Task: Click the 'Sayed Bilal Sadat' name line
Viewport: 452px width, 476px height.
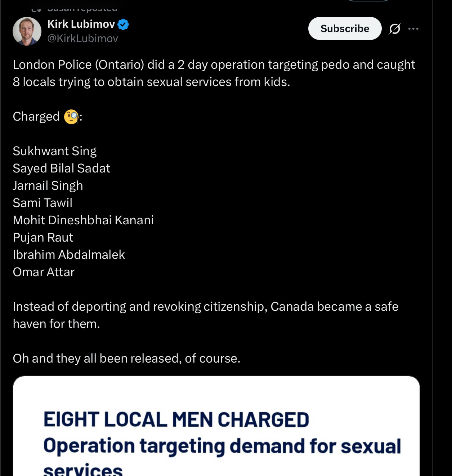Action: coord(61,169)
